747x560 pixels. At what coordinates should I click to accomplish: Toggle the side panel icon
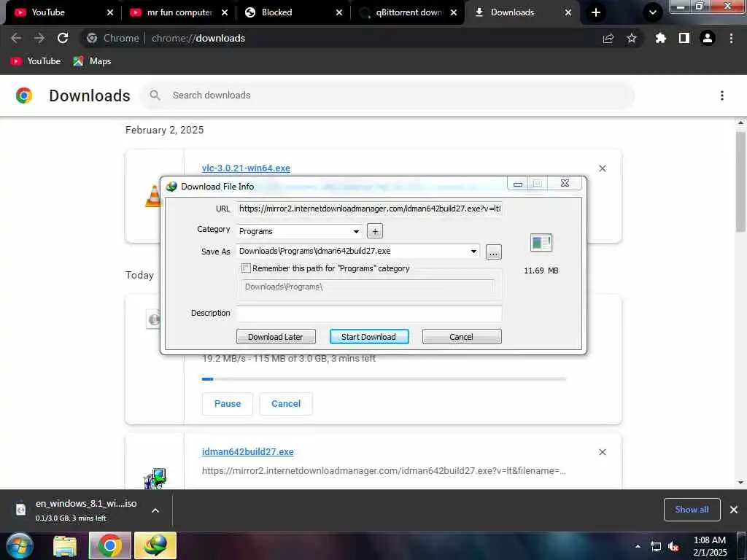coord(684,38)
